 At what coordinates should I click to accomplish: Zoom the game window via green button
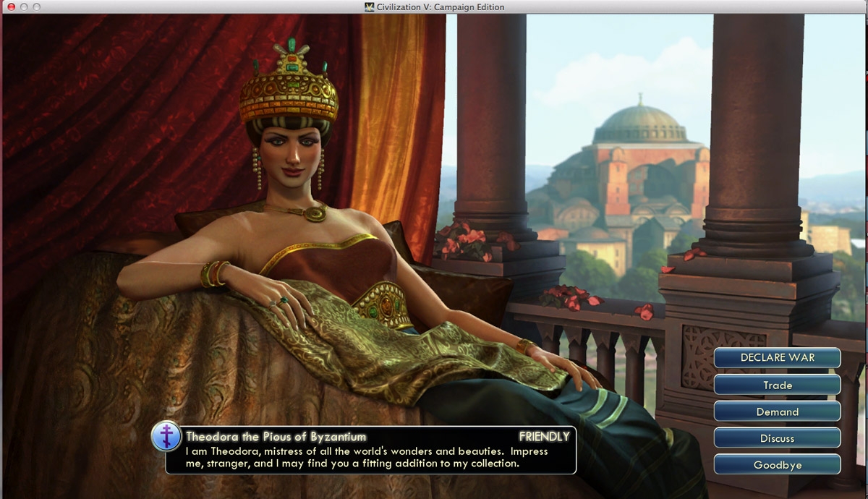click(x=37, y=7)
